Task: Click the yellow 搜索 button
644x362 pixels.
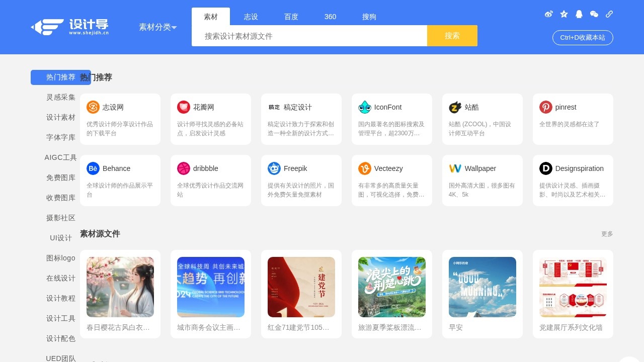Action: (x=452, y=36)
